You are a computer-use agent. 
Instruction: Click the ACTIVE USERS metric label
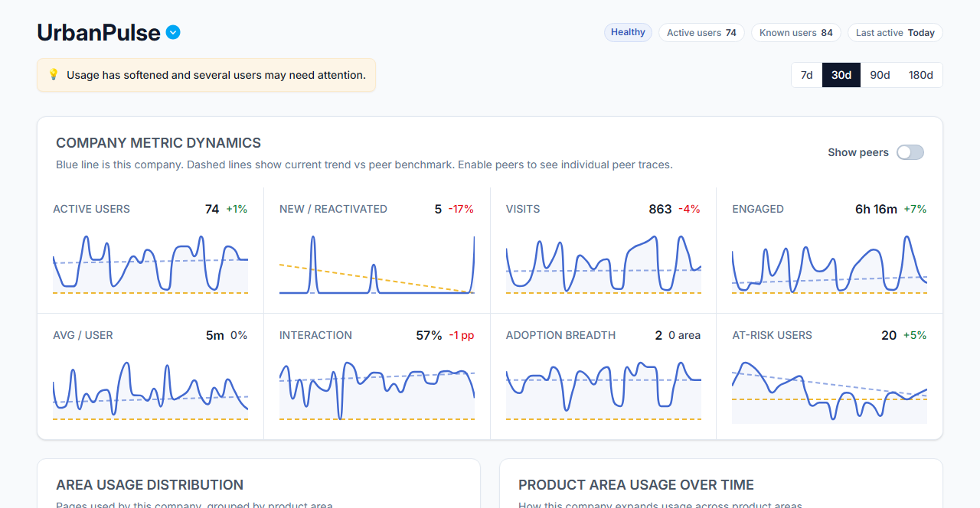(91, 209)
